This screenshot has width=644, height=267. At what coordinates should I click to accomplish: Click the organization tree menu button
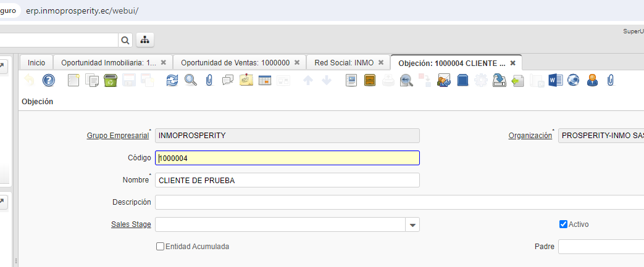click(x=144, y=40)
